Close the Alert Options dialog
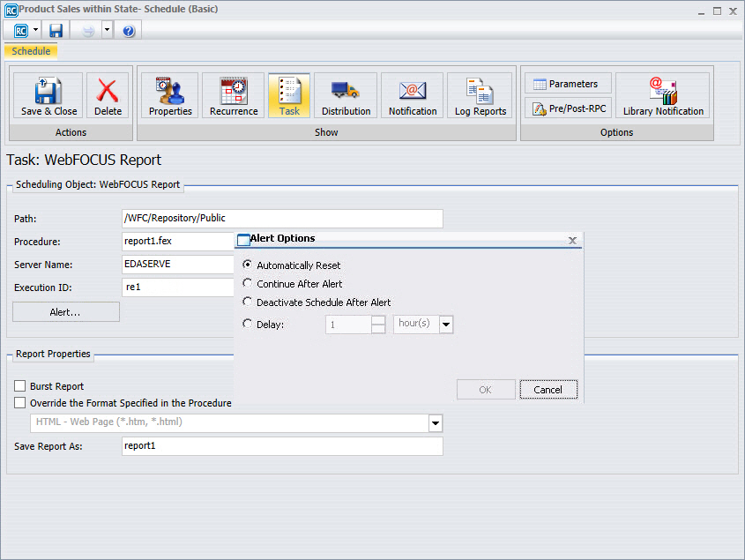Screen dimensions: 745x560 [572, 241]
